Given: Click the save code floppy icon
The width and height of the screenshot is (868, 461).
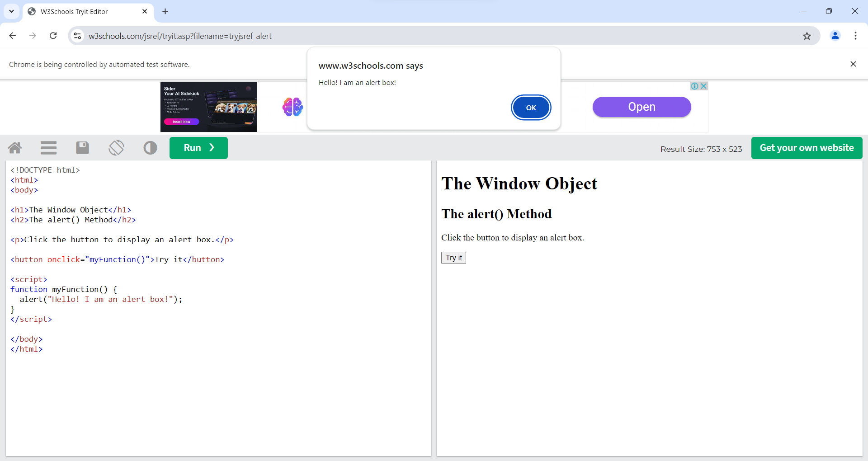Looking at the screenshot, I should click(x=82, y=148).
